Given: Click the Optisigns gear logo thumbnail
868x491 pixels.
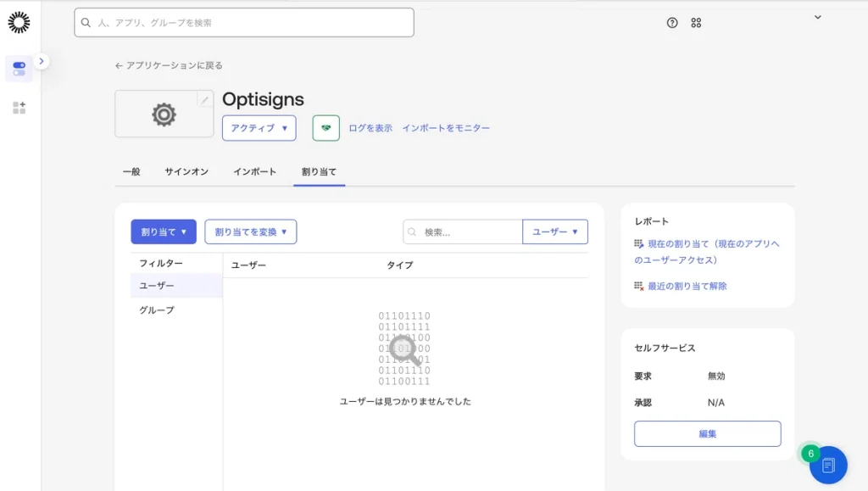Looking at the screenshot, I should coord(164,114).
